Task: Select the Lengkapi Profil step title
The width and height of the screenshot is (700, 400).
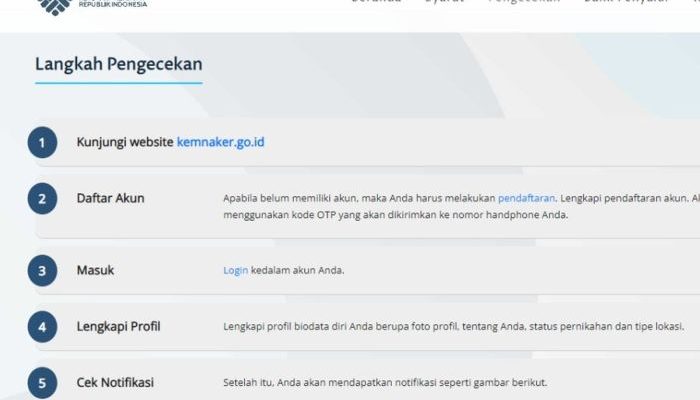Action: pyautogui.click(x=118, y=326)
